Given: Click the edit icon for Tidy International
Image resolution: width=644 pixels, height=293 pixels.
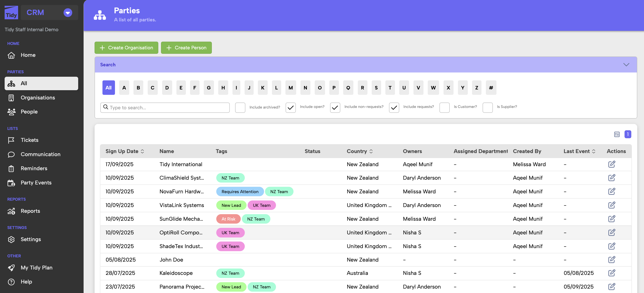Looking at the screenshot, I should coord(611,164).
